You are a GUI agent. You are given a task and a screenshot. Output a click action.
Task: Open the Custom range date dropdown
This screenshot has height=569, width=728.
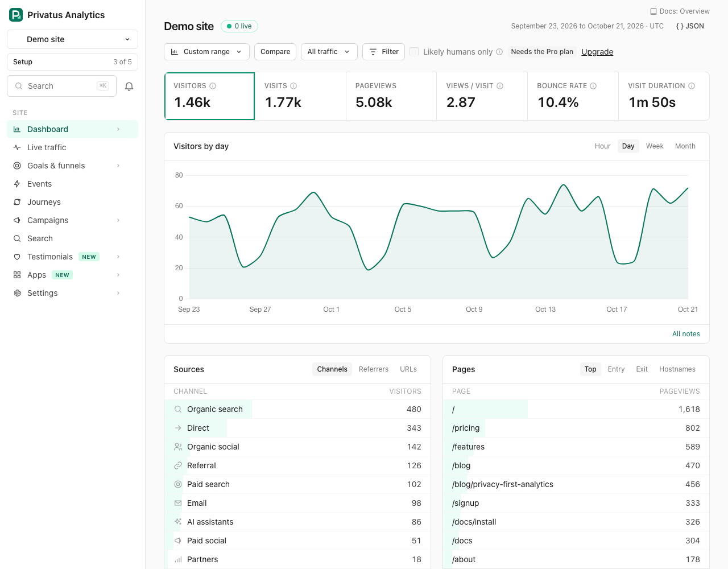point(206,52)
